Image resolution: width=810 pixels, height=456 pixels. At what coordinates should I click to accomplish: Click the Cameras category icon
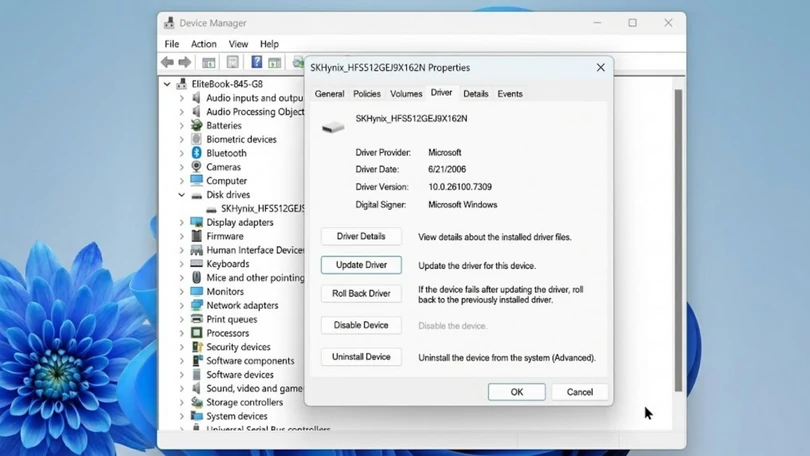[196, 167]
